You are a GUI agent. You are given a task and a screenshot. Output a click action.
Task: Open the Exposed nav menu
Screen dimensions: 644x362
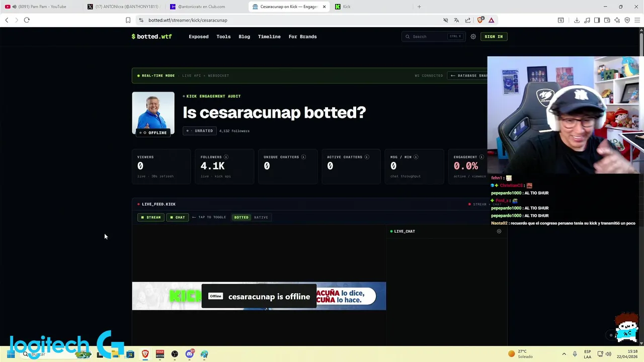(x=199, y=37)
